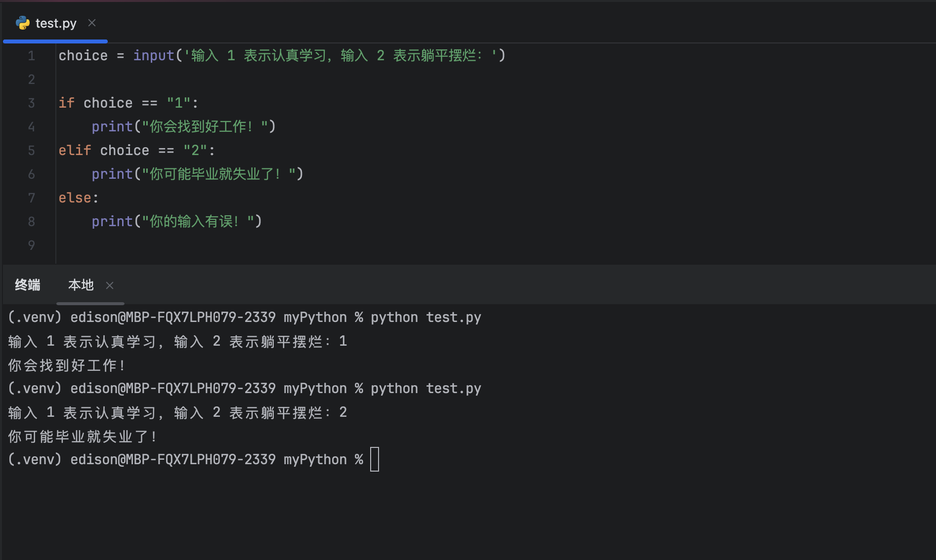Click line number 1 in the gutter
This screenshot has height=560, width=936.
point(32,55)
